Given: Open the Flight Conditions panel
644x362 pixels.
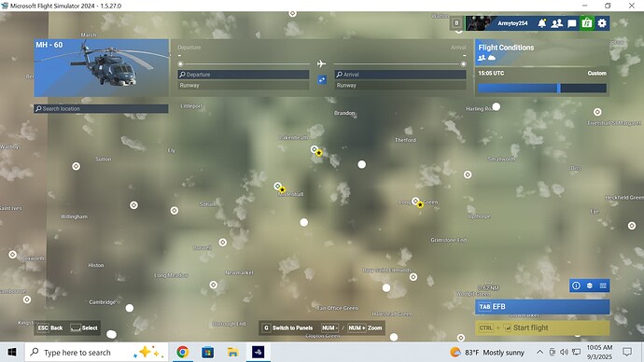Looking at the screenshot, I should coord(542,52).
